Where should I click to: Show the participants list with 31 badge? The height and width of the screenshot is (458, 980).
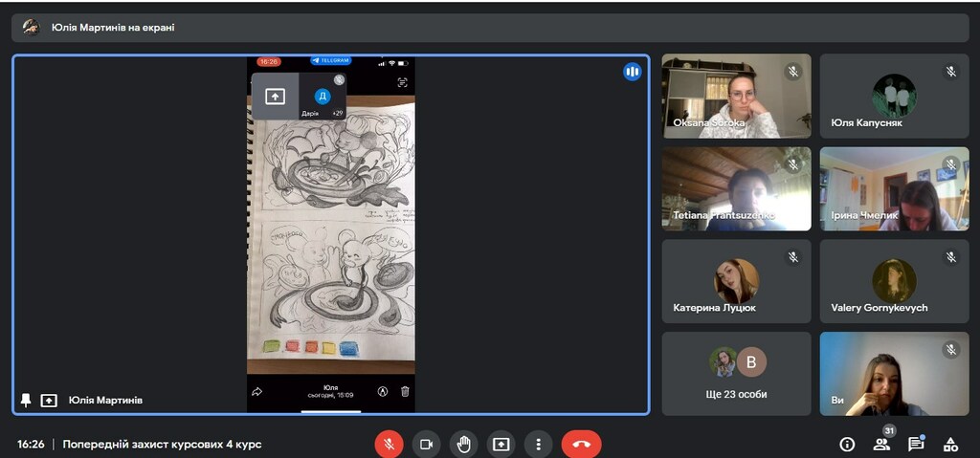coord(881,443)
